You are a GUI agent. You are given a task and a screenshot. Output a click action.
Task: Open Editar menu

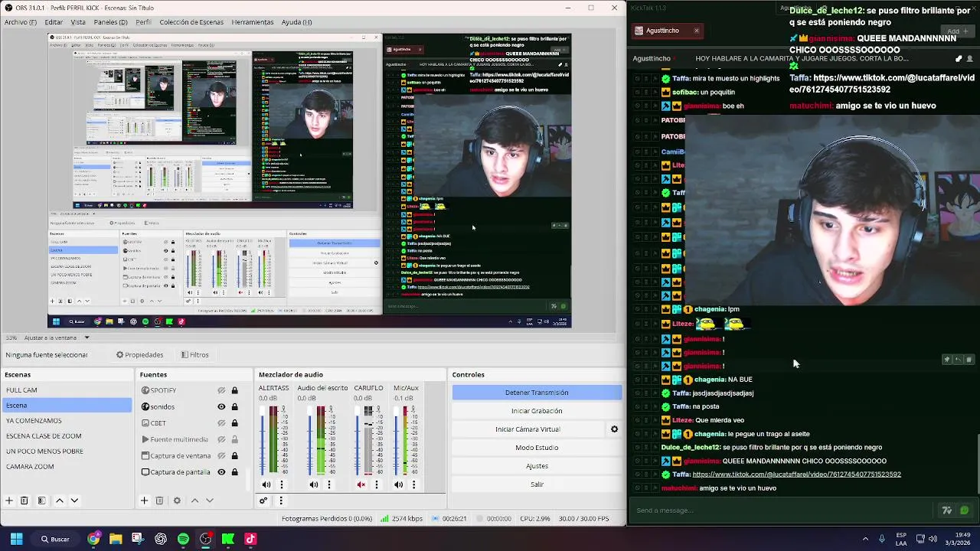tap(54, 22)
